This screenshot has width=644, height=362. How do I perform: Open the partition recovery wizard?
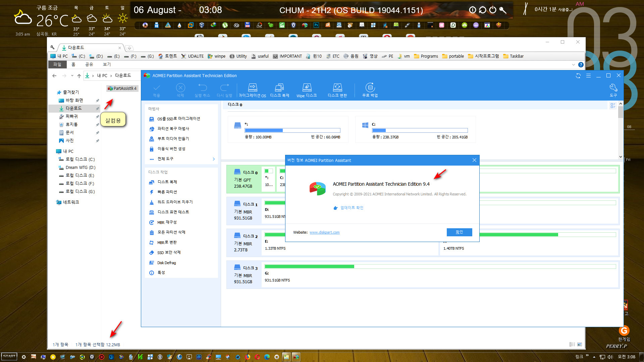(173, 129)
